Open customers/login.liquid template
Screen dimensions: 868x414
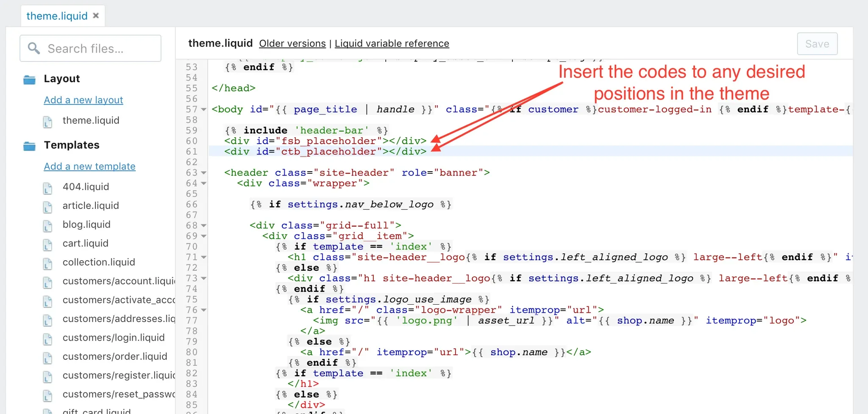pos(114,337)
